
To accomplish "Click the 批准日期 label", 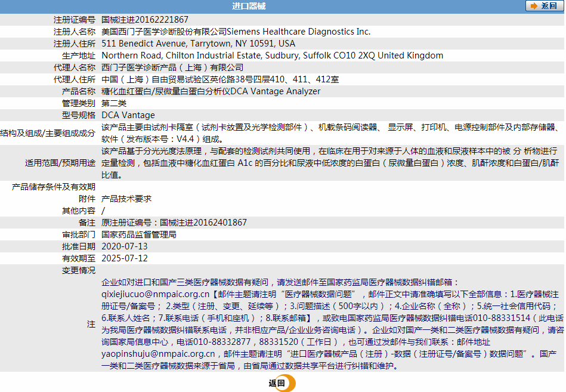I will click(x=79, y=246).
